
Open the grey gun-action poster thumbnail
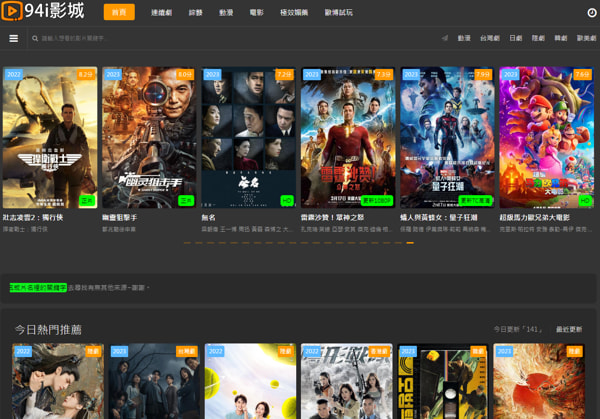point(347,381)
